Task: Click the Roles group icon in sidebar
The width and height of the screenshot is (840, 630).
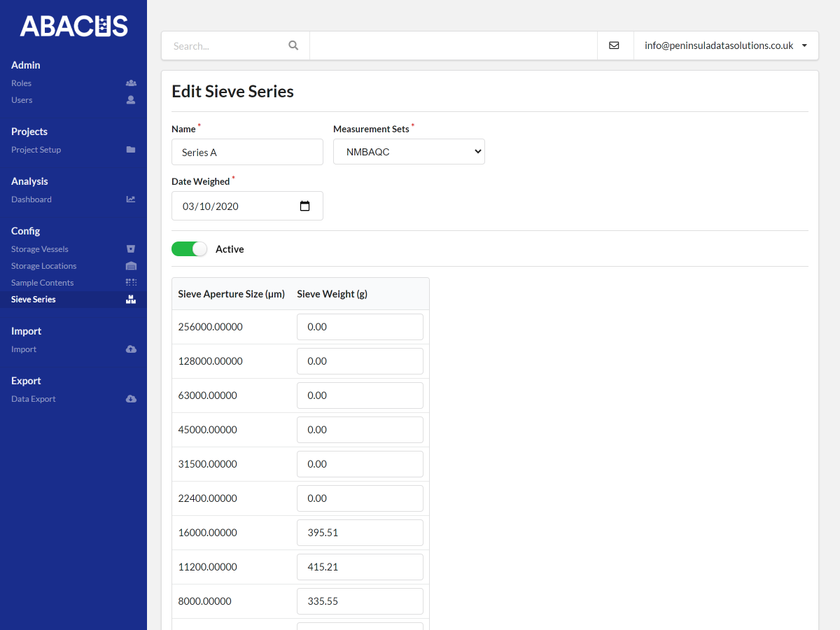Action: click(131, 83)
